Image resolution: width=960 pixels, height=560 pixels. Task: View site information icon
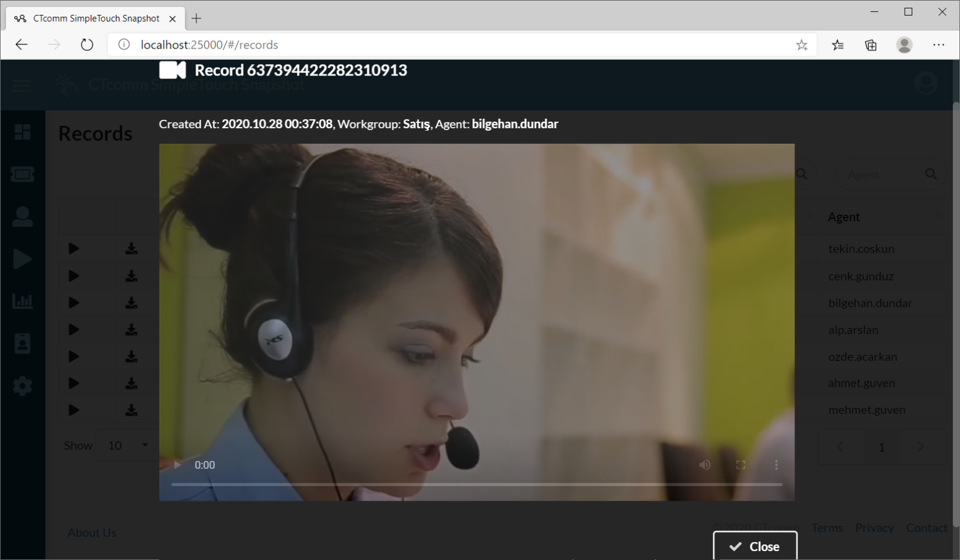[x=124, y=44]
